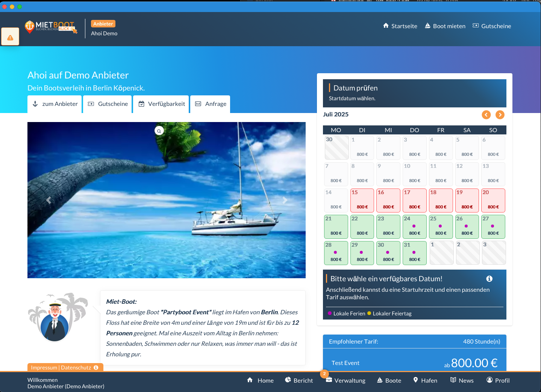The image size is (541, 392).
Task: Show the previous slideshow image
Action: coord(48,200)
